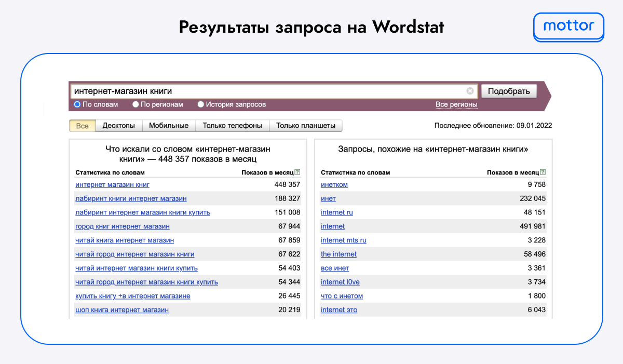Click the value "26 445"

click(x=290, y=296)
